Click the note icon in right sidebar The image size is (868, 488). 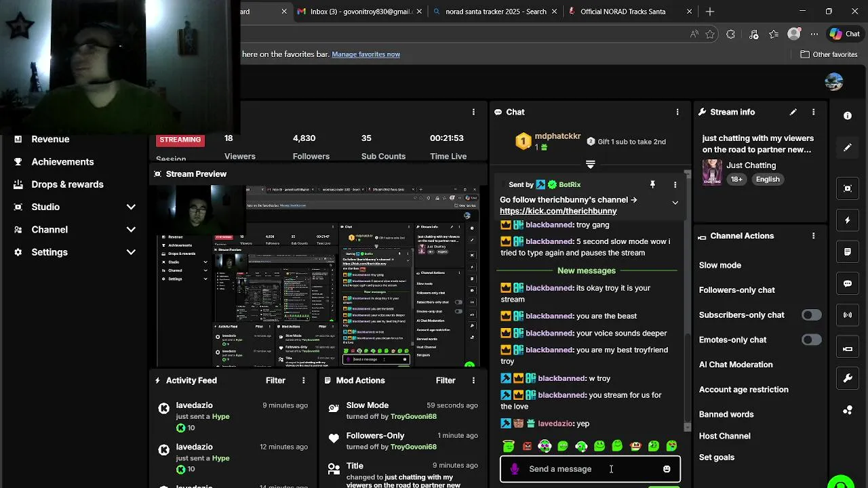[x=848, y=251]
